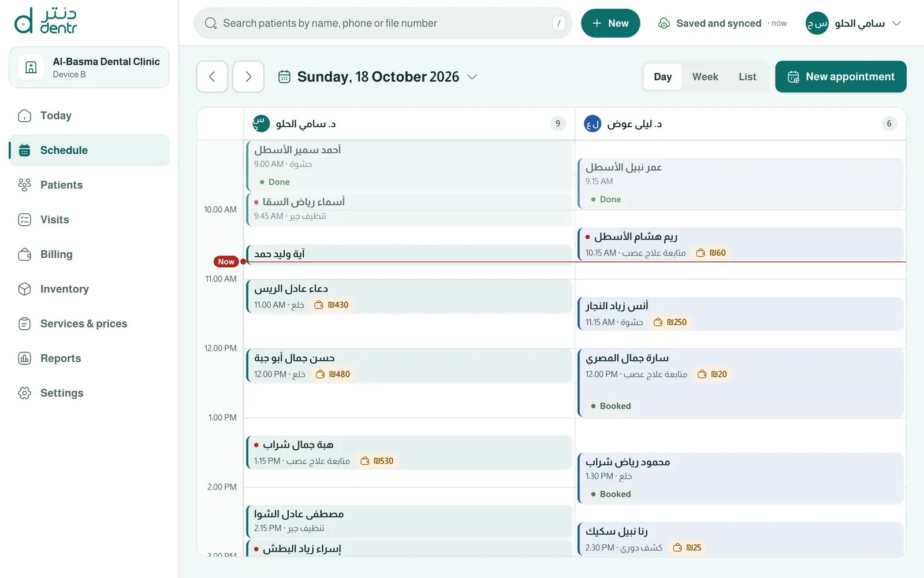Screen dimensions: 924x578
Task: Open the Al-Basma Dental Clinic selector
Action: [89, 68]
